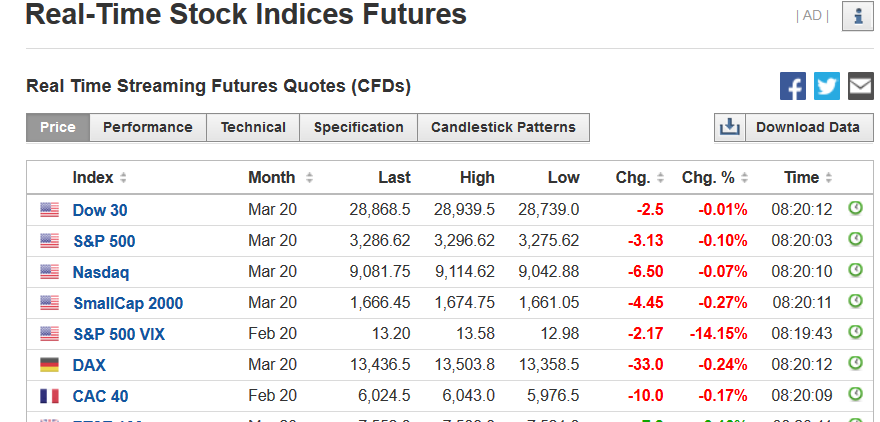The height and width of the screenshot is (422, 880).
Task: Open the Technical tab
Action: click(x=253, y=127)
